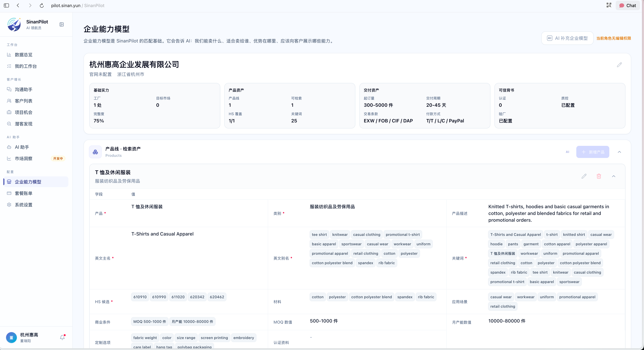Go to 客户列表
This screenshot has height=350, width=644.
click(36, 101)
